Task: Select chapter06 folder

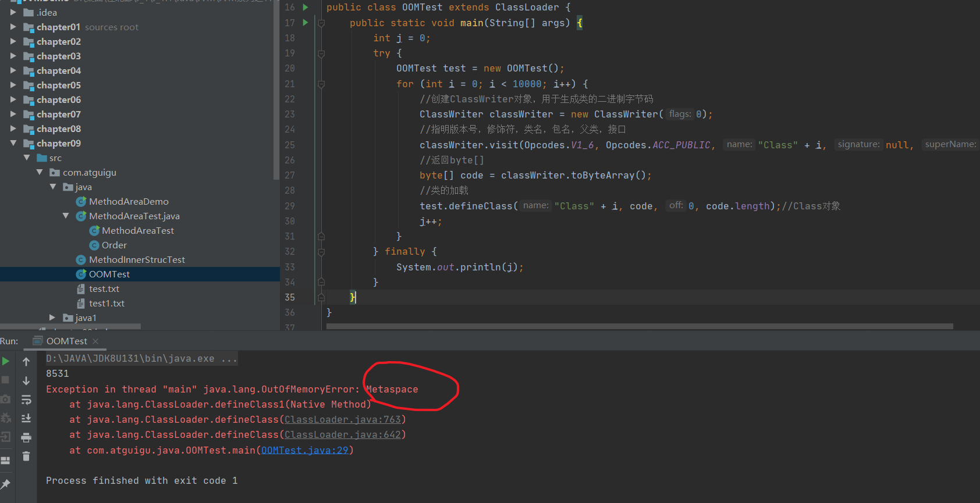Action: click(59, 99)
